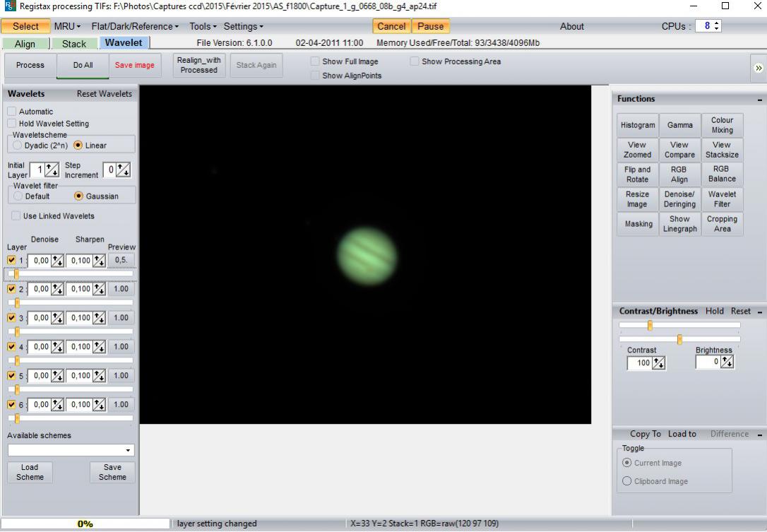Screen dimensions: 767x532
Task: Click the Brightness value spinner arrows
Action: click(x=727, y=362)
